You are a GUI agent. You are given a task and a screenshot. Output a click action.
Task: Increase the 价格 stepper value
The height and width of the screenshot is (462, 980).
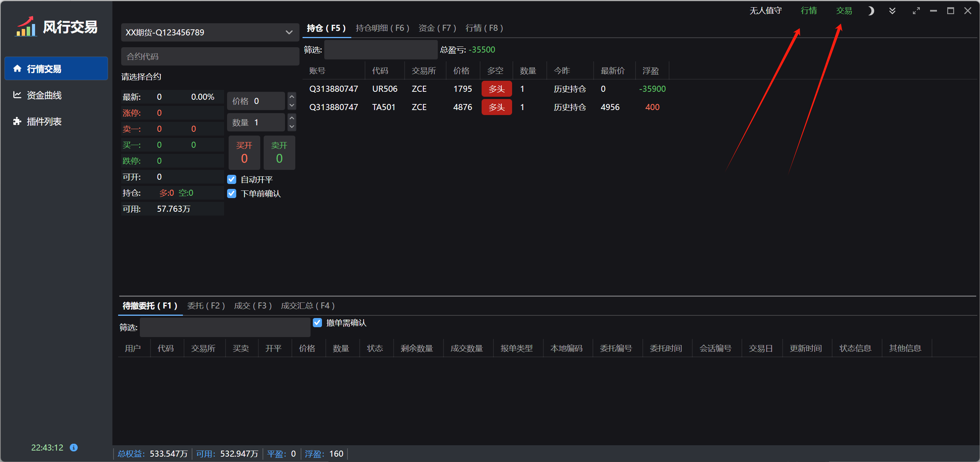(x=292, y=97)
